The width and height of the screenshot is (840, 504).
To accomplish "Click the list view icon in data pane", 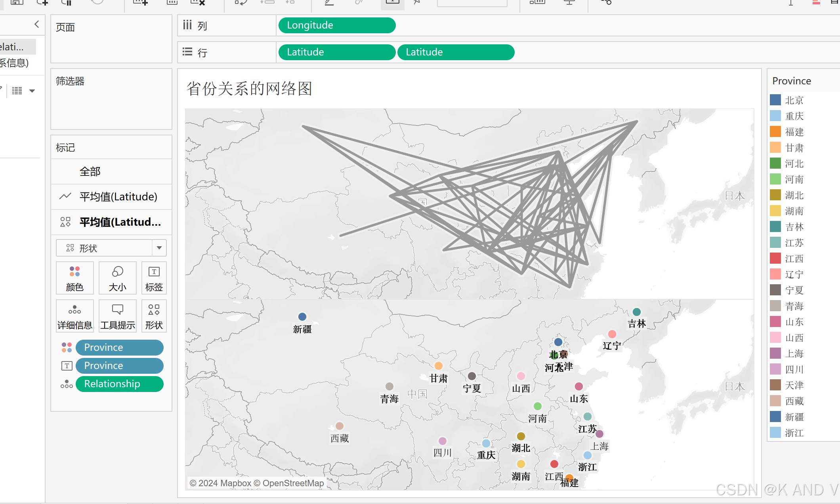I will pyautogui.click(x=17, y=91).
